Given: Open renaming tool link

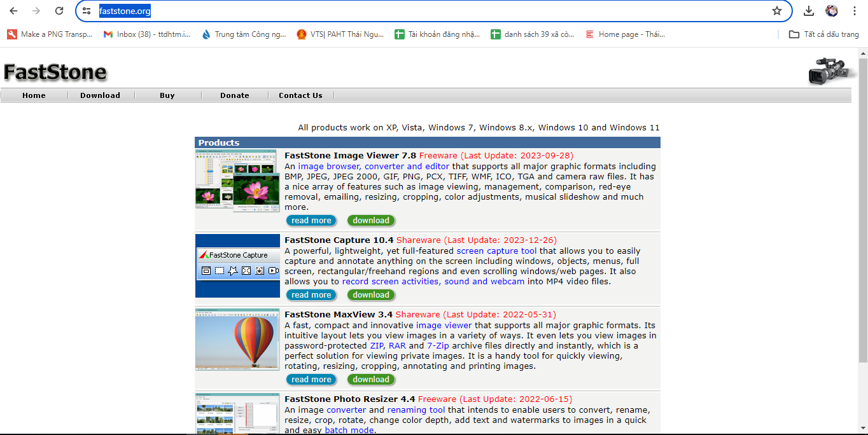Looking at the screenshot, I should [x=416, y=410].
